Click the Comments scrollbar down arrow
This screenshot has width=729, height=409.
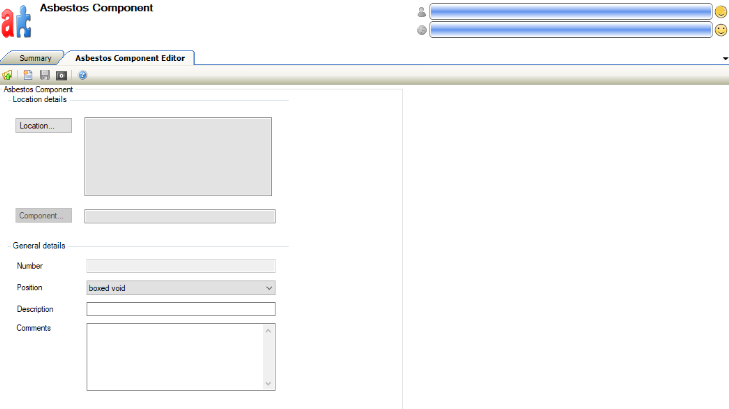(268, 383)
